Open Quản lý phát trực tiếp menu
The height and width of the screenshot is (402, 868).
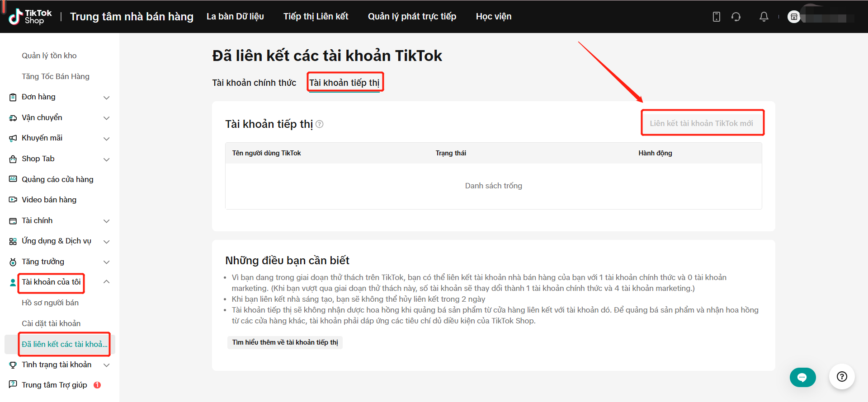coord(412,17)
